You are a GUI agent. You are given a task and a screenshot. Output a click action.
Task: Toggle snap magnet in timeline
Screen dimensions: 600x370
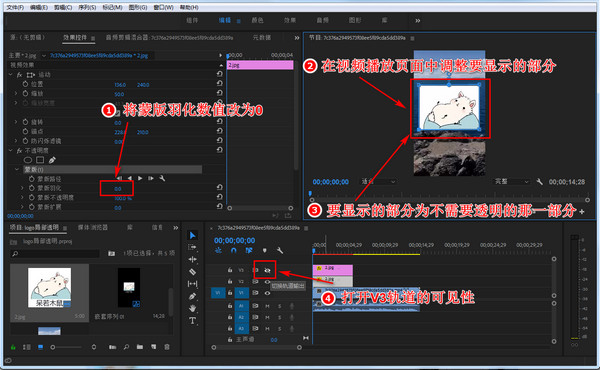(x=233, y=250)
